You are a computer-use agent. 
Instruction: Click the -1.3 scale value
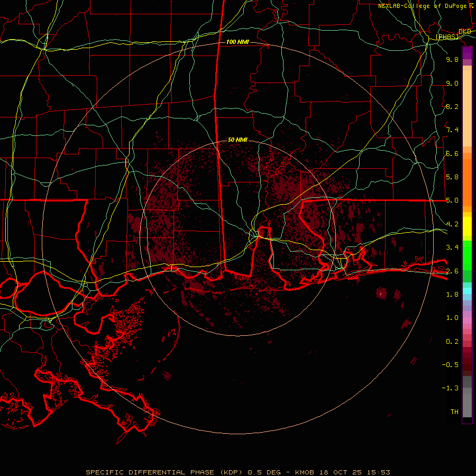point(450,388)
